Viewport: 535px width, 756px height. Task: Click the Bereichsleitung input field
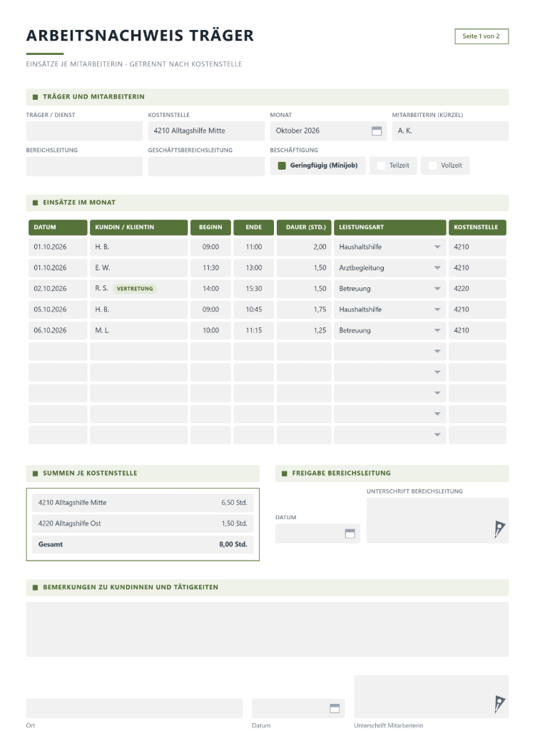84,166
